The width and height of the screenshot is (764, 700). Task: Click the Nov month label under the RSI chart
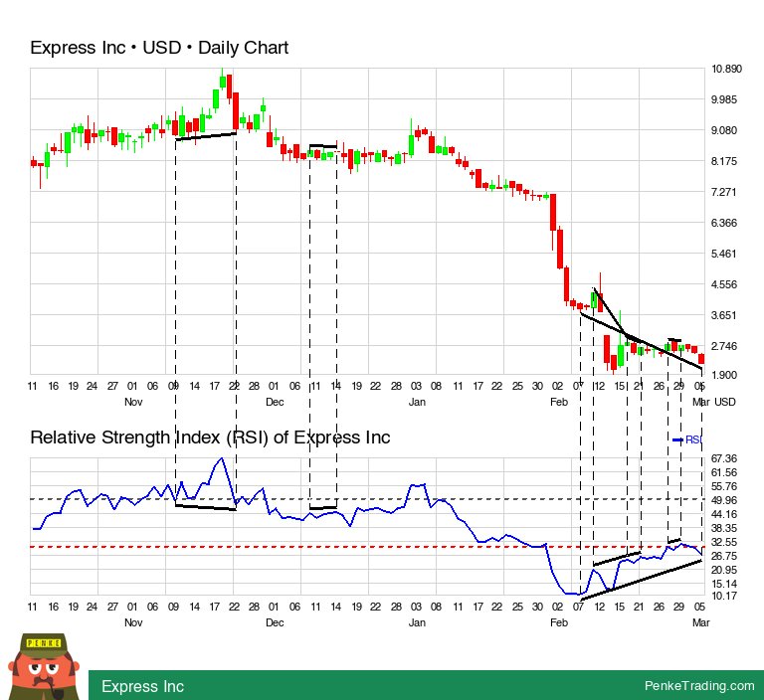tap(133, 623)
